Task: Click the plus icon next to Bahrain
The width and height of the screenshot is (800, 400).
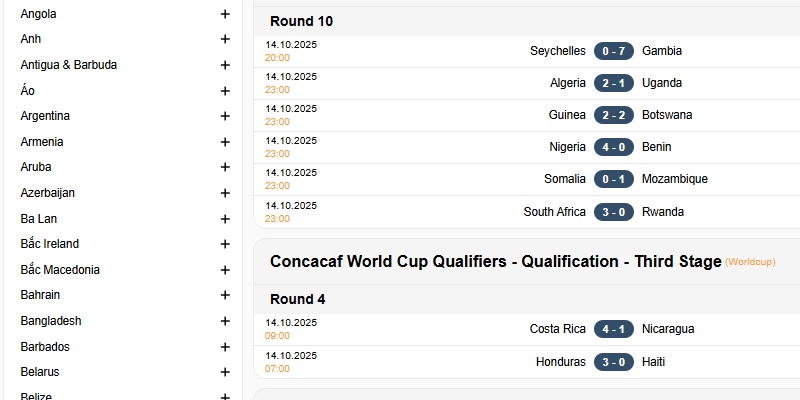Action: coord(225,295)
